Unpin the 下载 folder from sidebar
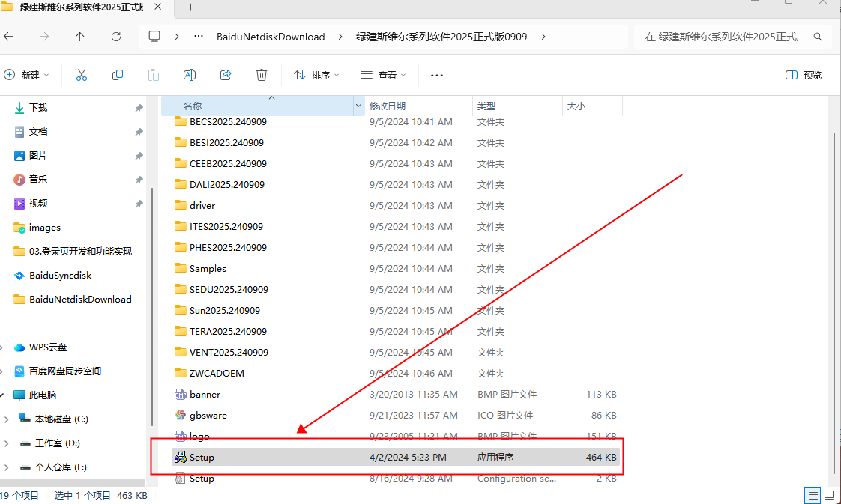This screenshot has height=504, width=841. pyautogui.click(x=139, y=107)
